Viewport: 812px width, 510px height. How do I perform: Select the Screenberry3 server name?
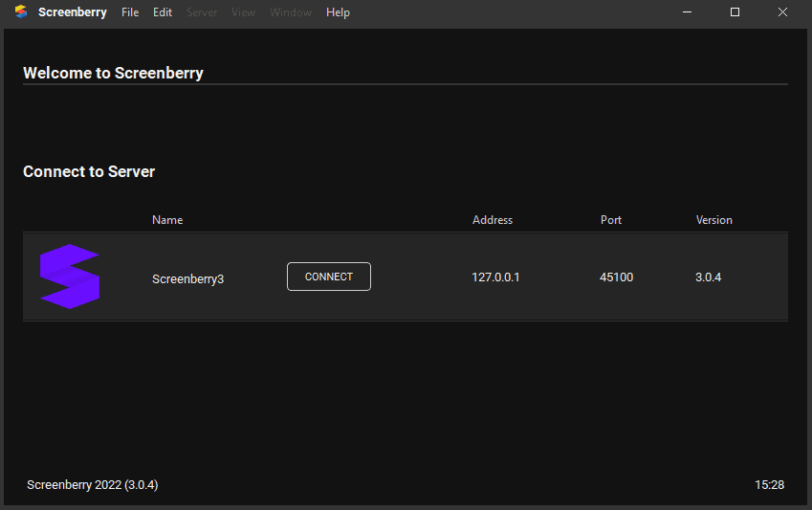click(x=188, y=278)
